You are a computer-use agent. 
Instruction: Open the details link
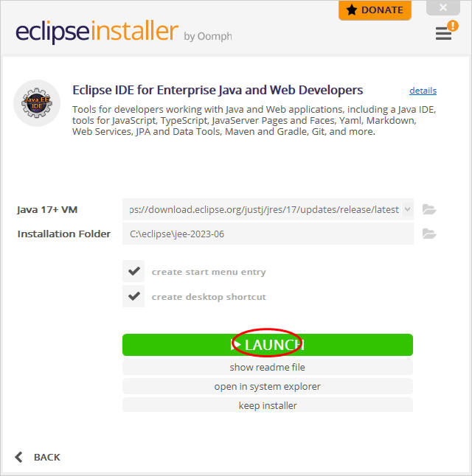tap(423, 91)
